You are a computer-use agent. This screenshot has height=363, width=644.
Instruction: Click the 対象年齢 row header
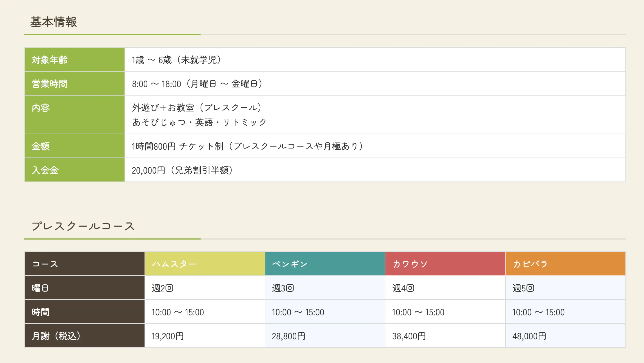pos(50,60)
